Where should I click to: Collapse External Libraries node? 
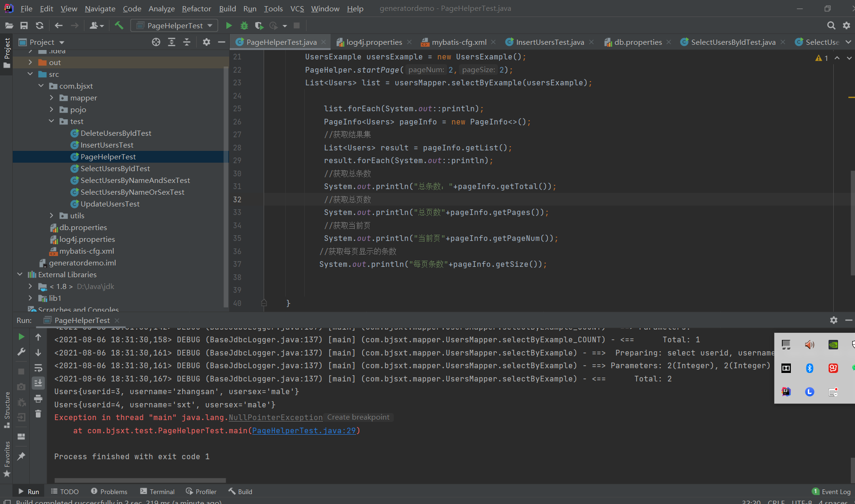pos(19,274)
